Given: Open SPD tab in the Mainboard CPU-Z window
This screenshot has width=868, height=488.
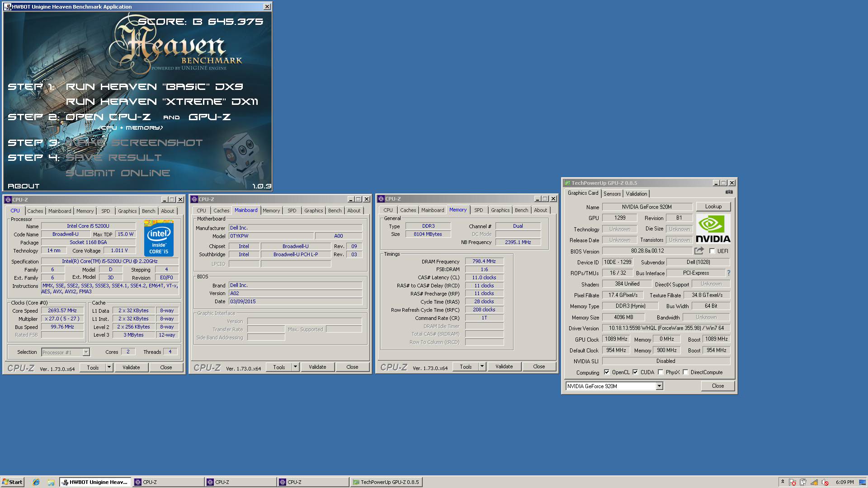Looking at the screenshot, I should (292, 211).
